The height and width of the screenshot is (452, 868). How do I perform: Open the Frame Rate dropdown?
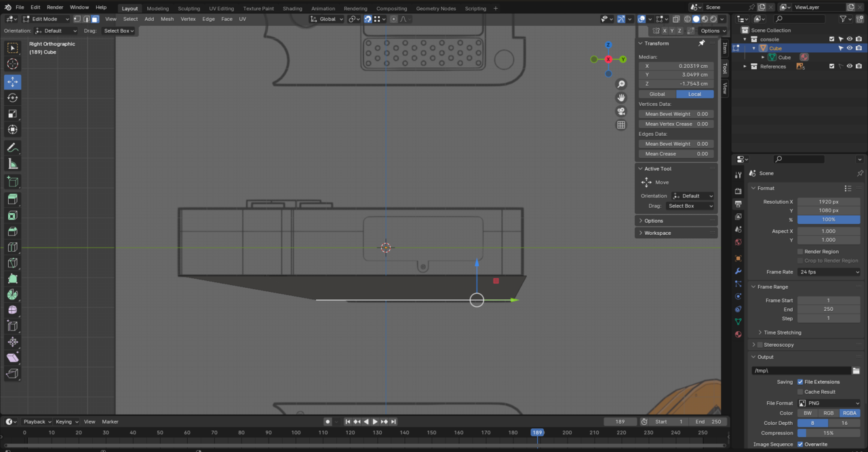coord(829,271)
